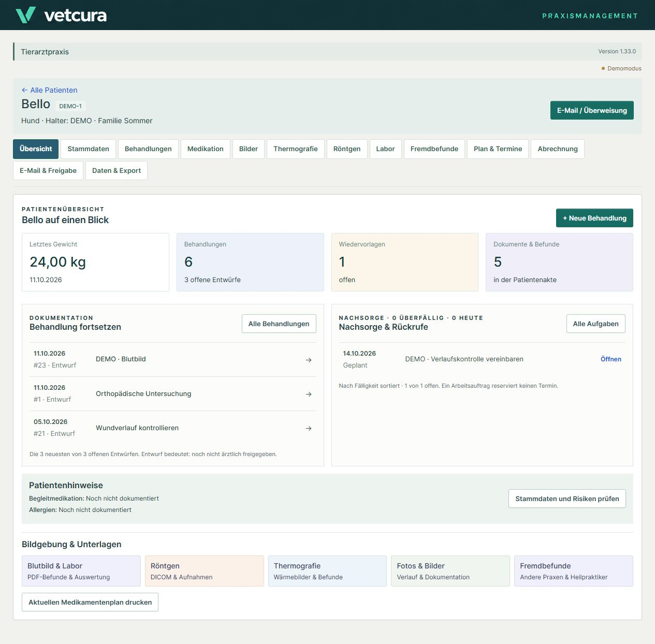Open the Abrechnung tab

coord(558,149)
